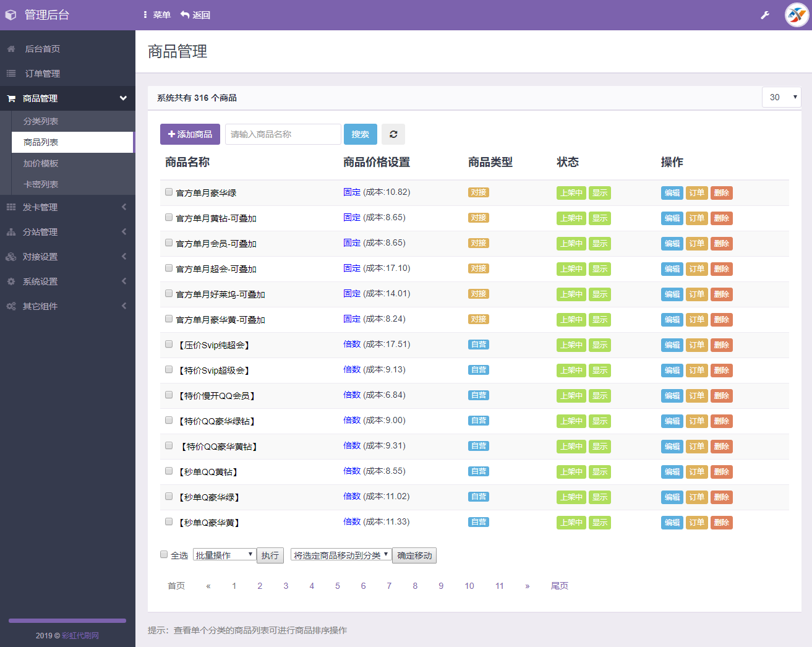The image size is (812, 647).
Task: Click the 执行 button
Action: (270, 555)
